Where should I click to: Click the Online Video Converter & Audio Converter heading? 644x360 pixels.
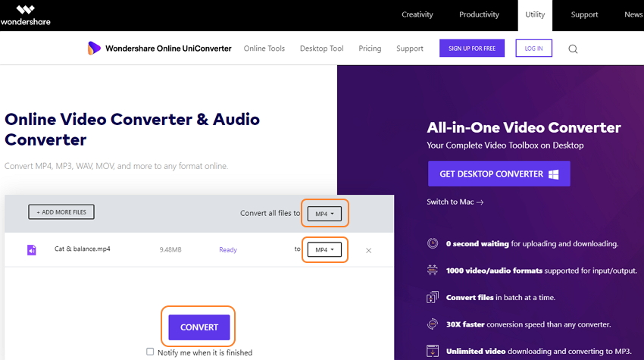coord(132,130)
